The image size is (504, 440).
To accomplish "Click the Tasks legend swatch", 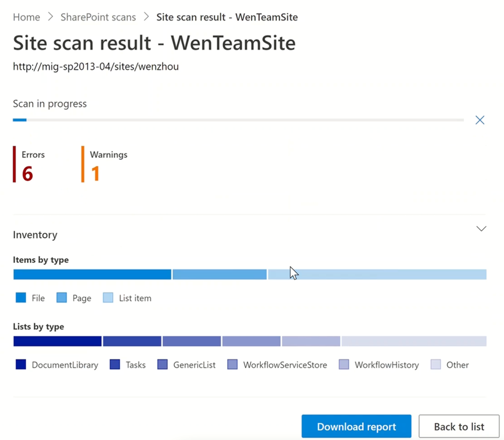I will tap(115, 364).
